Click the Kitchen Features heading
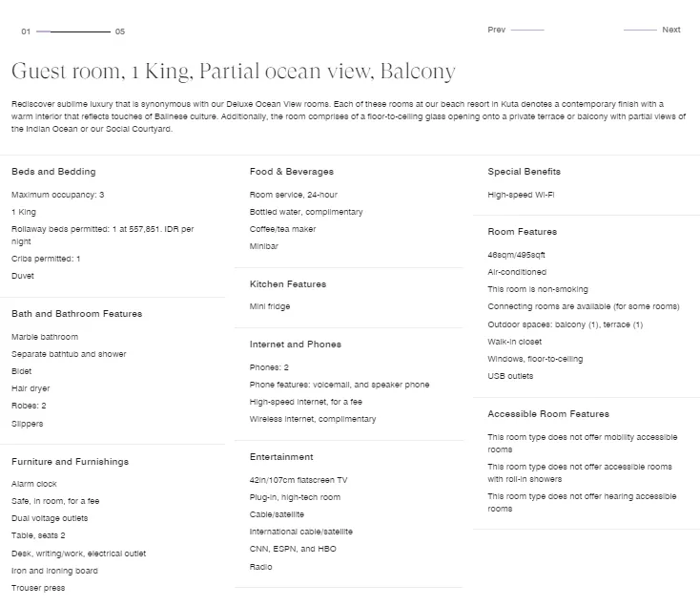Viewport: 700px width, 606px height. 288,284
